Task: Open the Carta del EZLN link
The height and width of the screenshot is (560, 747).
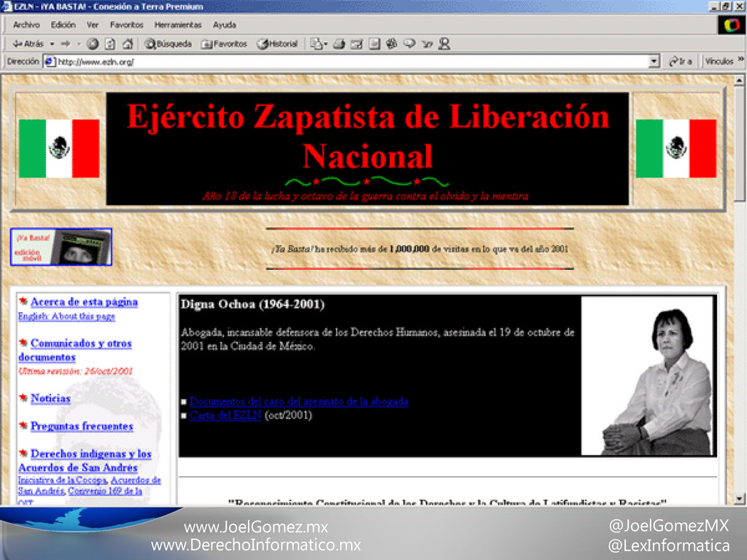Action: pos(225,415)
